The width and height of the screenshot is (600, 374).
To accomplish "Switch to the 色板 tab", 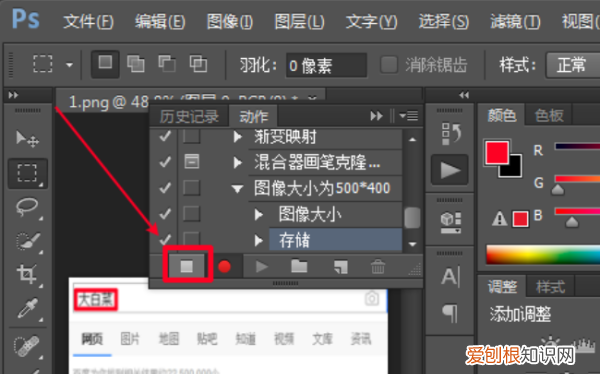I will 549,115.
